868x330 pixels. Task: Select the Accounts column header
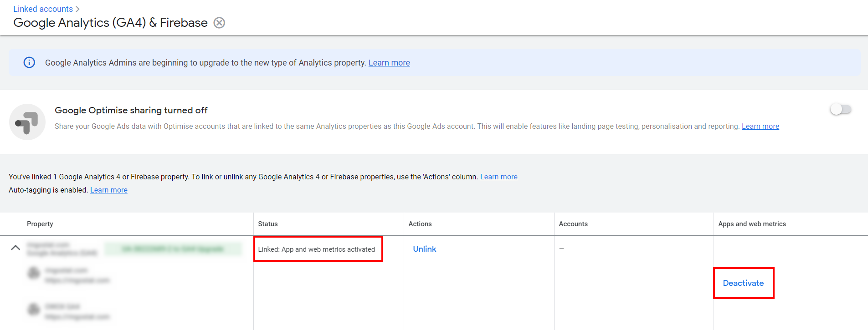pyautogui.click(x=573, y=224)
